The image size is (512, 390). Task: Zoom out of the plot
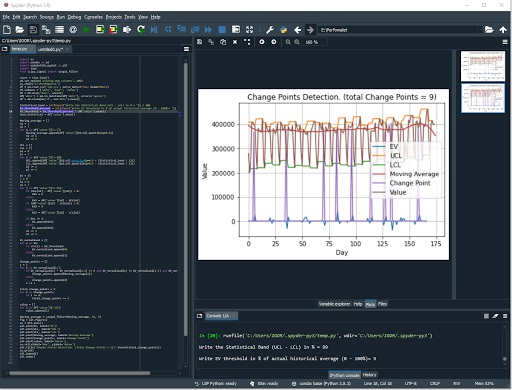[x=288, y=42]
